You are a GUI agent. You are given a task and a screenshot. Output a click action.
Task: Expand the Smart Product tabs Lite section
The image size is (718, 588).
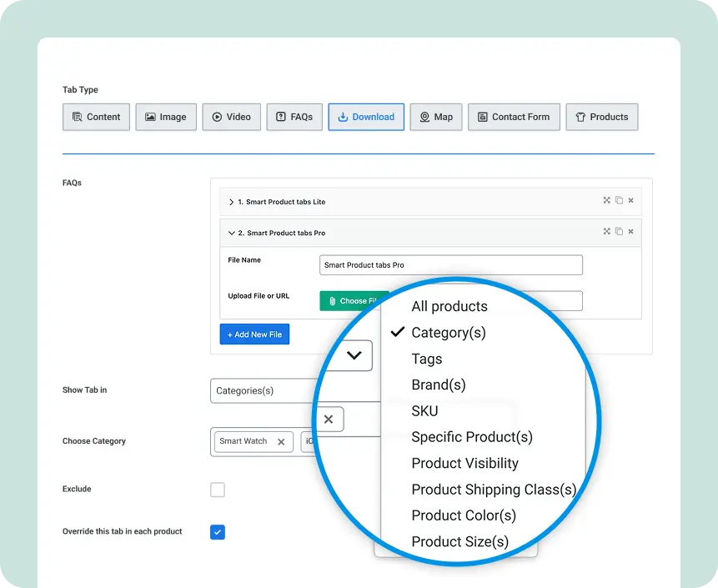[232, 202]
